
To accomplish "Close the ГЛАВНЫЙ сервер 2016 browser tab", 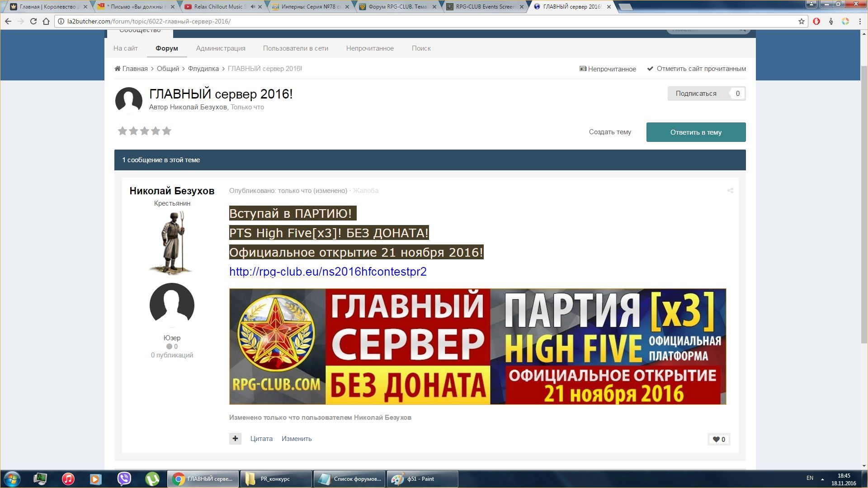I will coord(609,7).
